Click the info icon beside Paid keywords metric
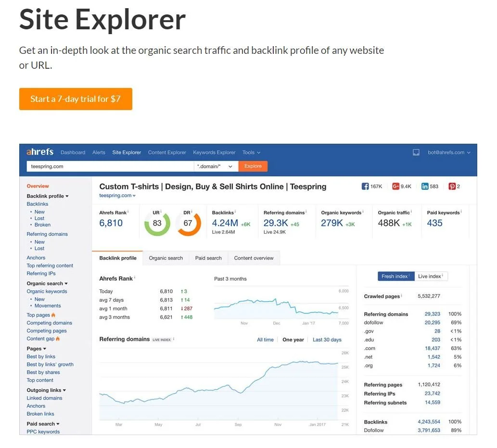The height and width of the screenshot is (448, 497). point(461,212)
